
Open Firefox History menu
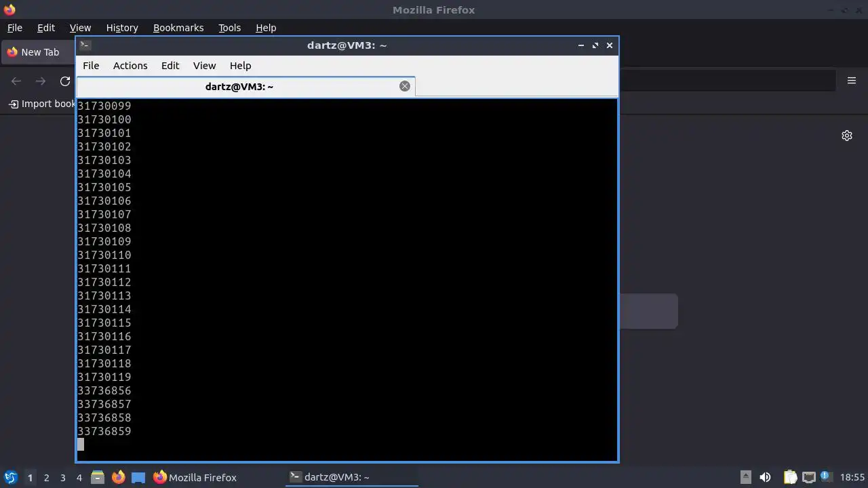[122, 28]
